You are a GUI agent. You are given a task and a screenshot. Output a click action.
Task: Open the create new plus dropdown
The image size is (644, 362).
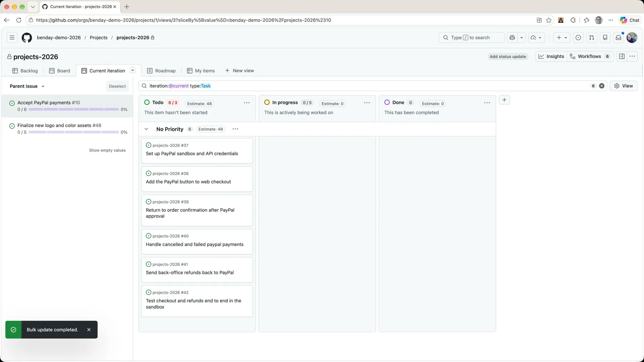tap(561, 38)
